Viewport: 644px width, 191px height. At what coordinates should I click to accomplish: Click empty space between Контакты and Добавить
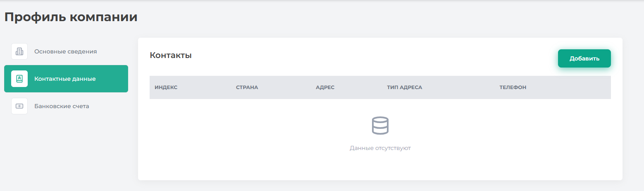pos(372,56)
